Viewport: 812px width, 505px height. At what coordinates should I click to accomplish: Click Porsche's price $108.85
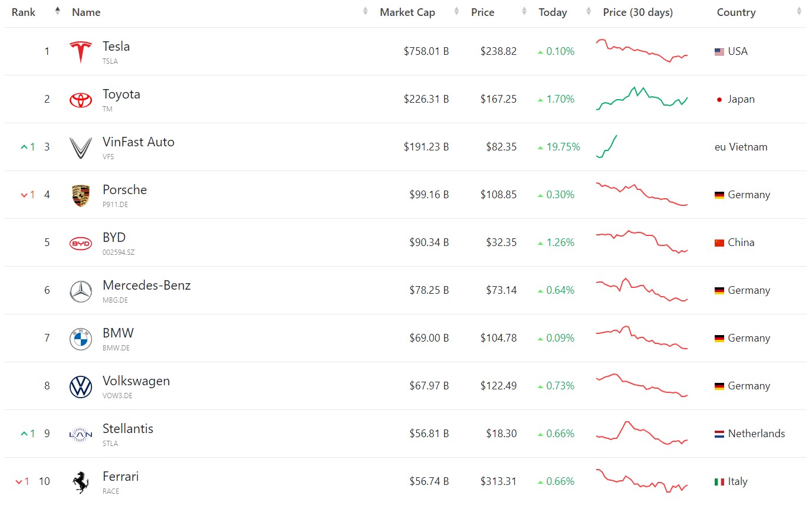(498, 195)
